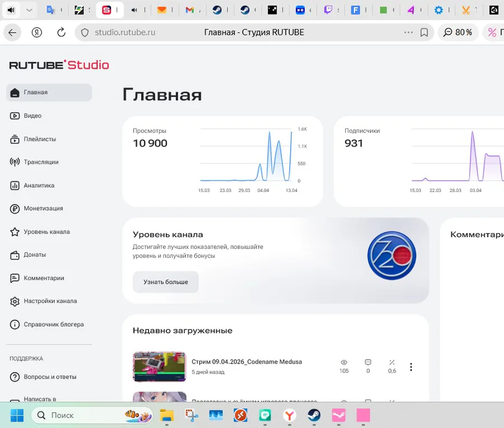Click the Узнать больше button
504x428 pixels.
tap(166, 282)
